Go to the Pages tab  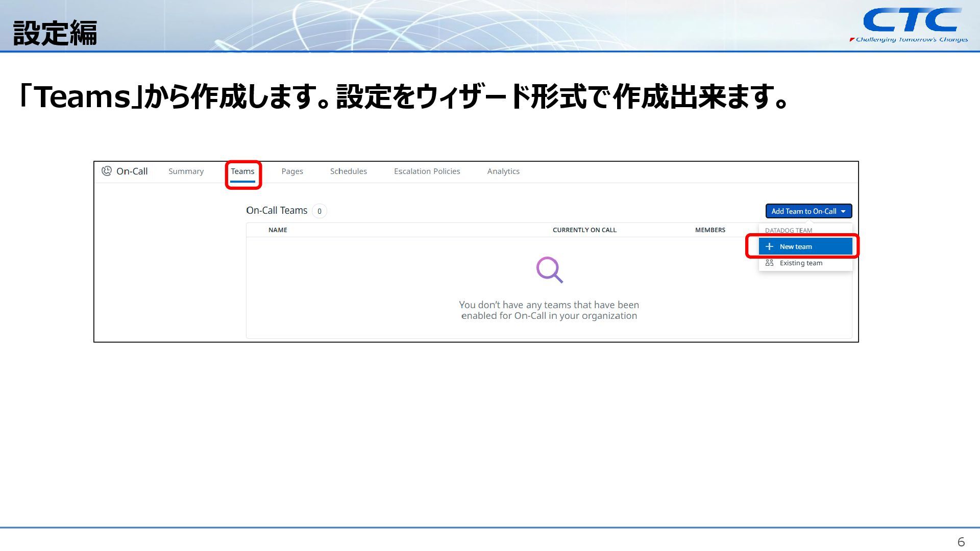click(x=292, y=171)
